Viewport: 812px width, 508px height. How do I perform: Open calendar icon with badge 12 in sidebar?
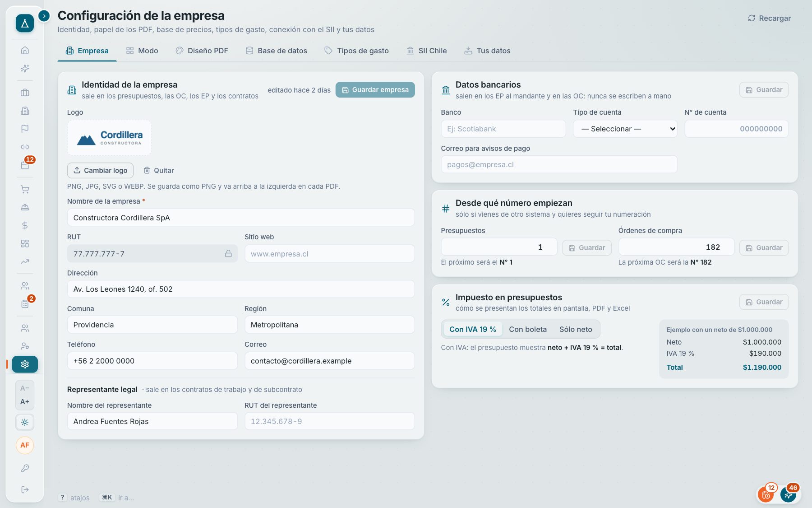(25, 165)
